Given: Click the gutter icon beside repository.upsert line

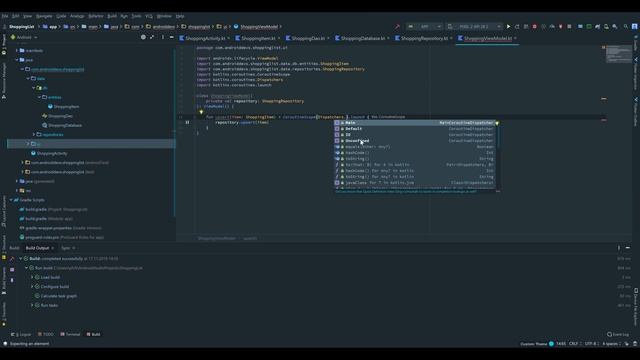Looking at the screenshot, I should point(187,122).
